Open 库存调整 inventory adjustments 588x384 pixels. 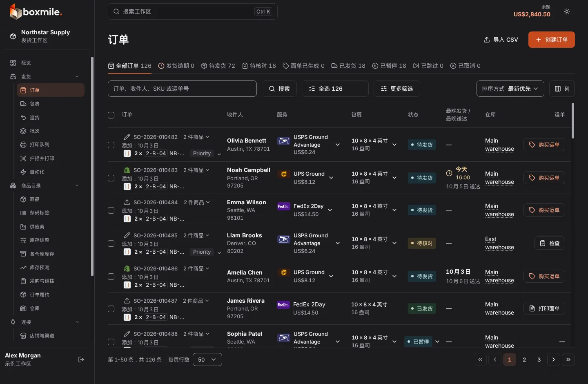[51, 240]
